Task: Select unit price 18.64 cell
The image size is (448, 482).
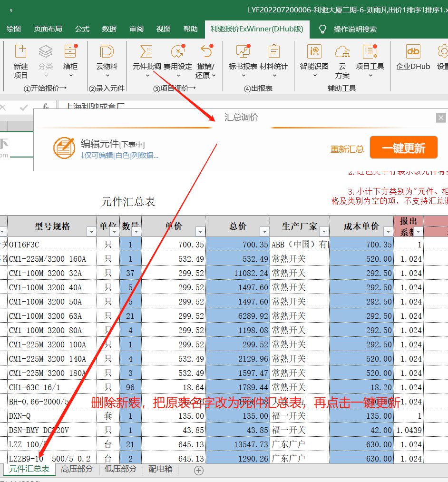Action: (x=174, y=387)
